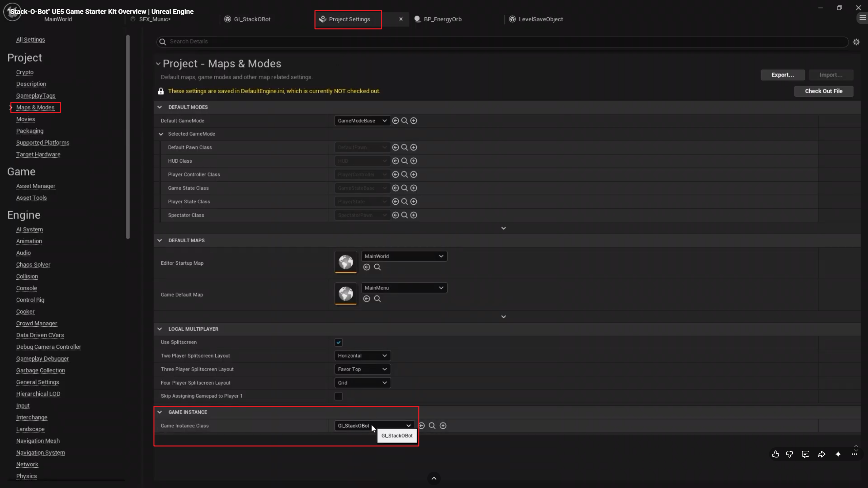
Task: Switch to the BP_EnergyOrb tab
Action: (x=443, y=19)
